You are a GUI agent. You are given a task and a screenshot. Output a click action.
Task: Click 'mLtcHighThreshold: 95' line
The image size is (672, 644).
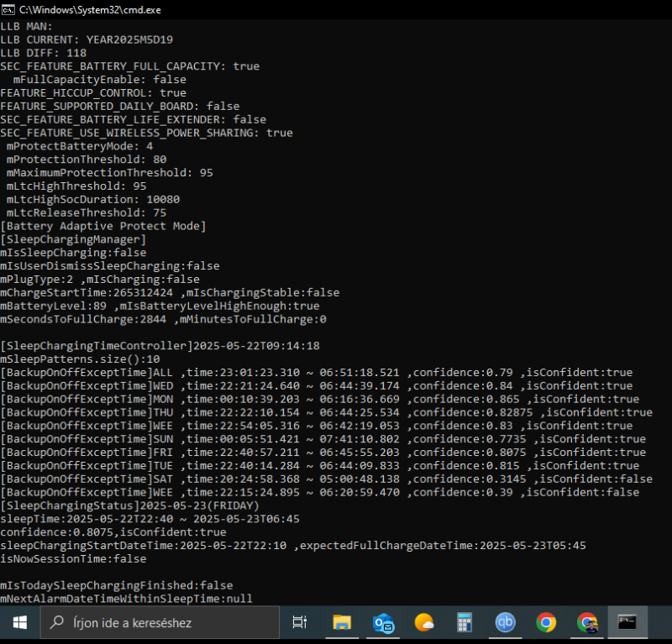point(76,186)
